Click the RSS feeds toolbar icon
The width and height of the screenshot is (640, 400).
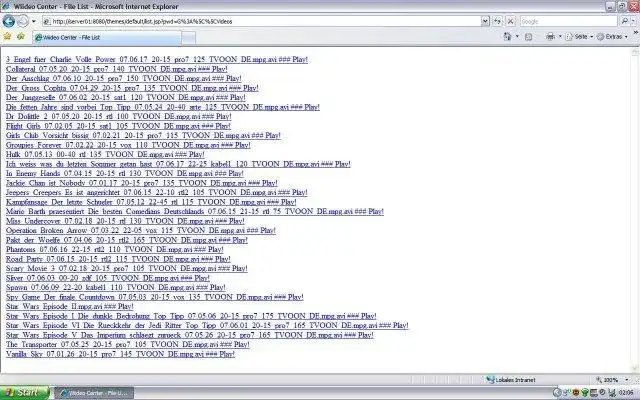529,37
